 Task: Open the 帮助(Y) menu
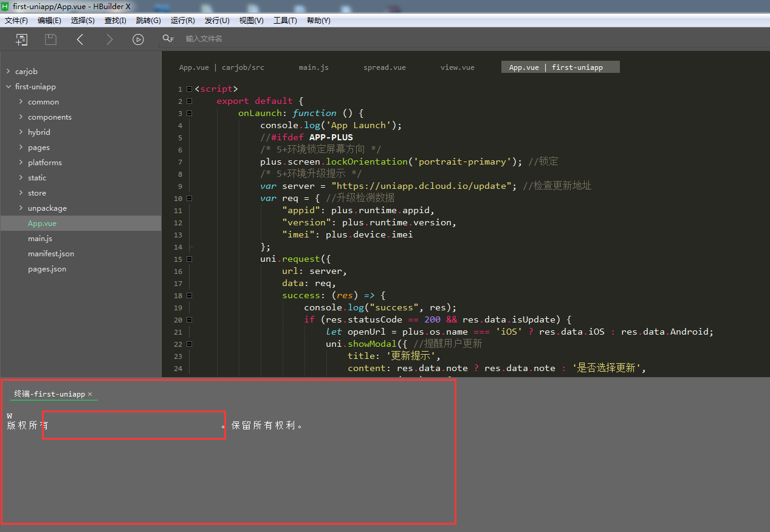pos(318,21)
